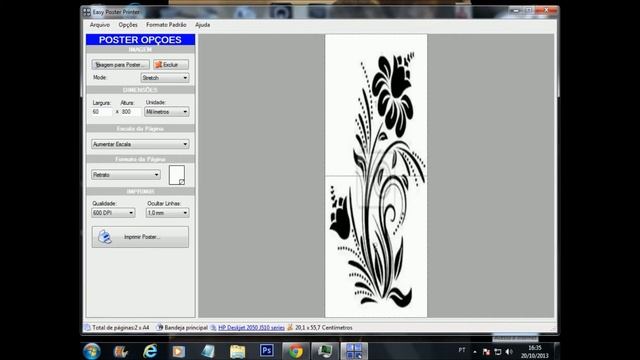Click the Easy Poster Printer taskbar icon
Image resolution: width=640 pixels, height=360 pixels.
point(354,351)
